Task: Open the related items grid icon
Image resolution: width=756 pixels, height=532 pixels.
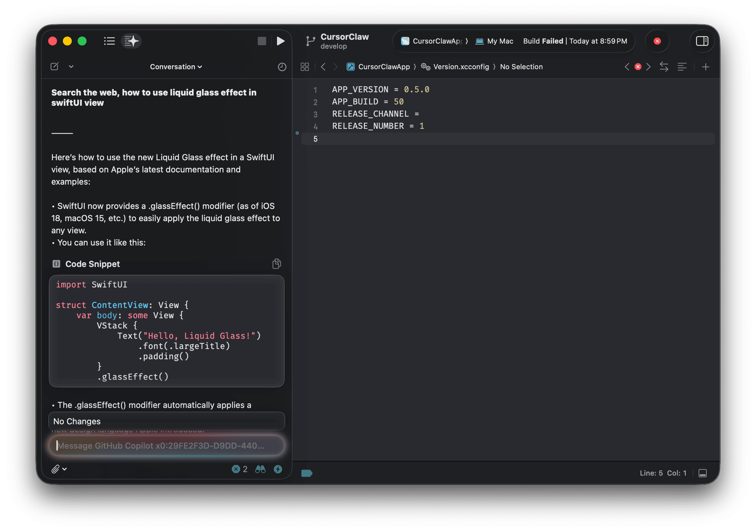Action: click(x=305, y=67)
